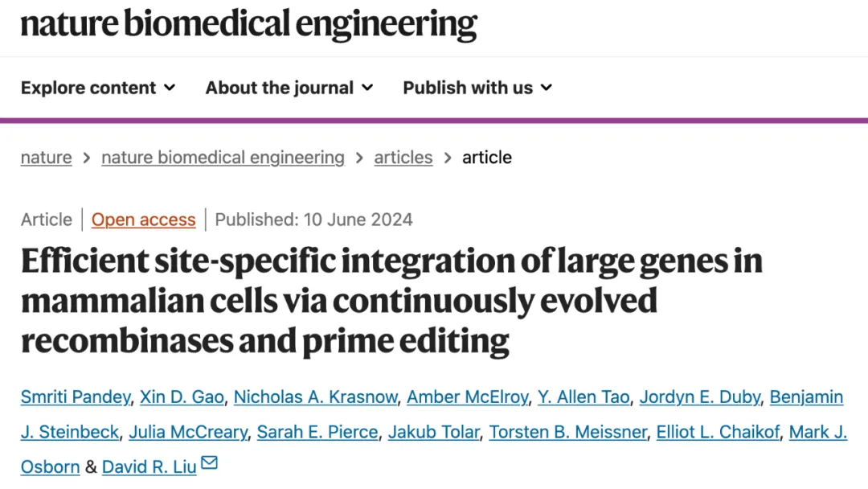View author Nicholas A. Krasnow
868x489 pixels.
[316, 397]
